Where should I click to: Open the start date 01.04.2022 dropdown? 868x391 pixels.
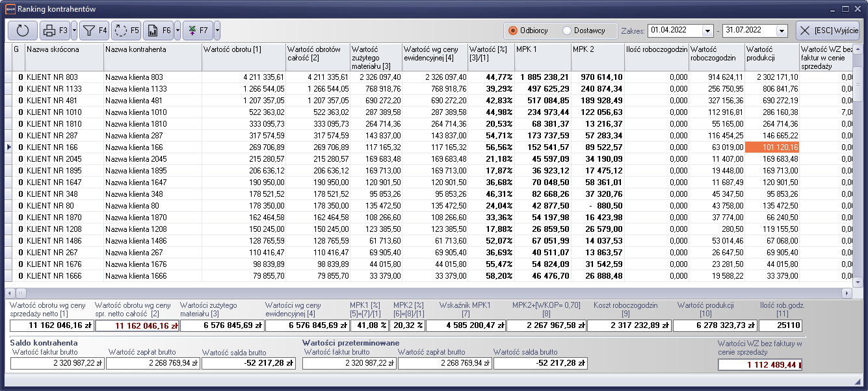pos(707,31)
